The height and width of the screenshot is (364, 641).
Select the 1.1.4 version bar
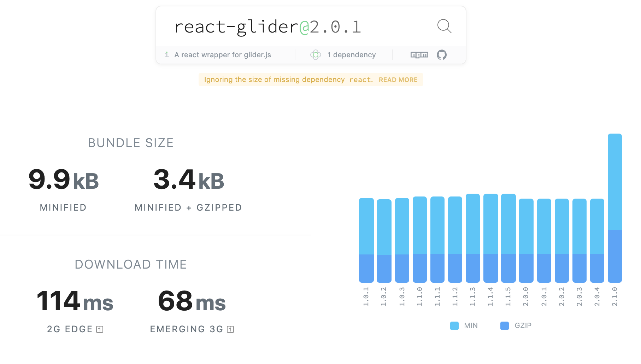[491, 238]
